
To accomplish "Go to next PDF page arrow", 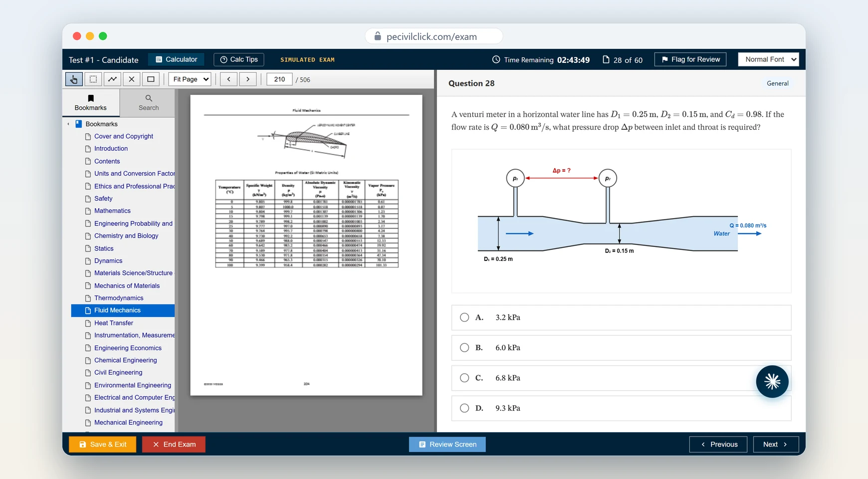I will click(248, 79).
